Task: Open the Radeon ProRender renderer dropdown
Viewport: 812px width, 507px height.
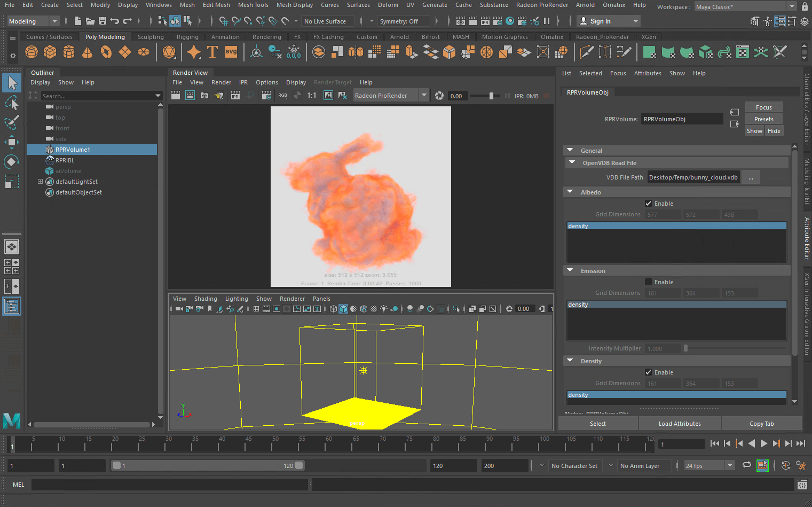Action: point(424,95)
